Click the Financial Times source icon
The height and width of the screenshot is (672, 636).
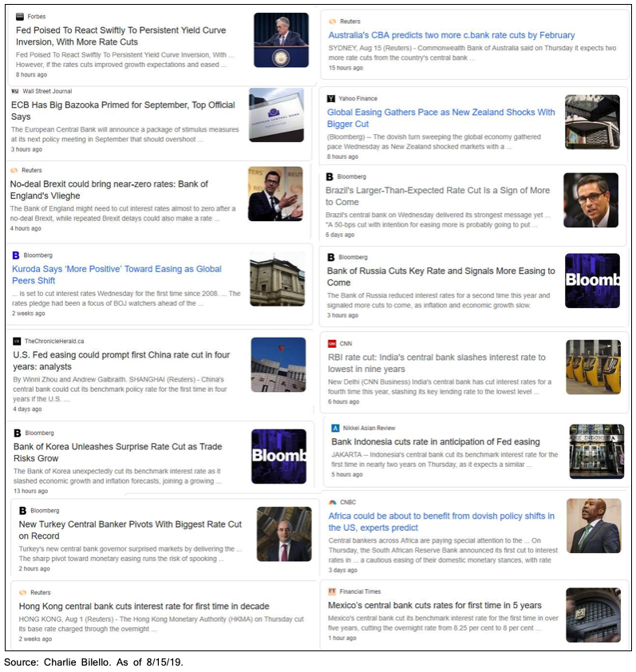[332, 591]
